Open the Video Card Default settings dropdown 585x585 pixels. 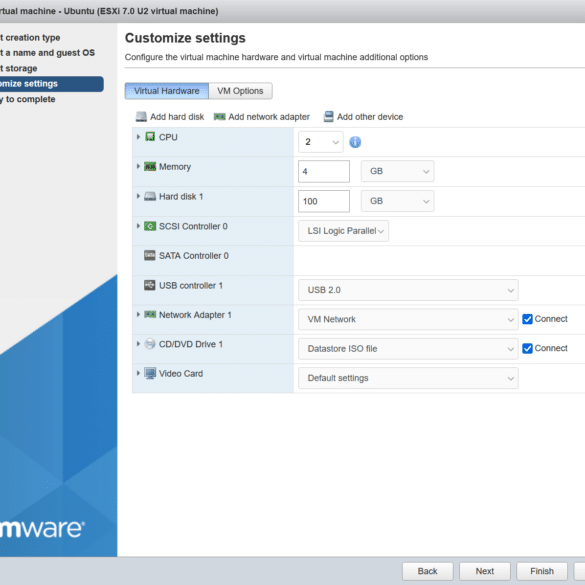click(408, 378)
